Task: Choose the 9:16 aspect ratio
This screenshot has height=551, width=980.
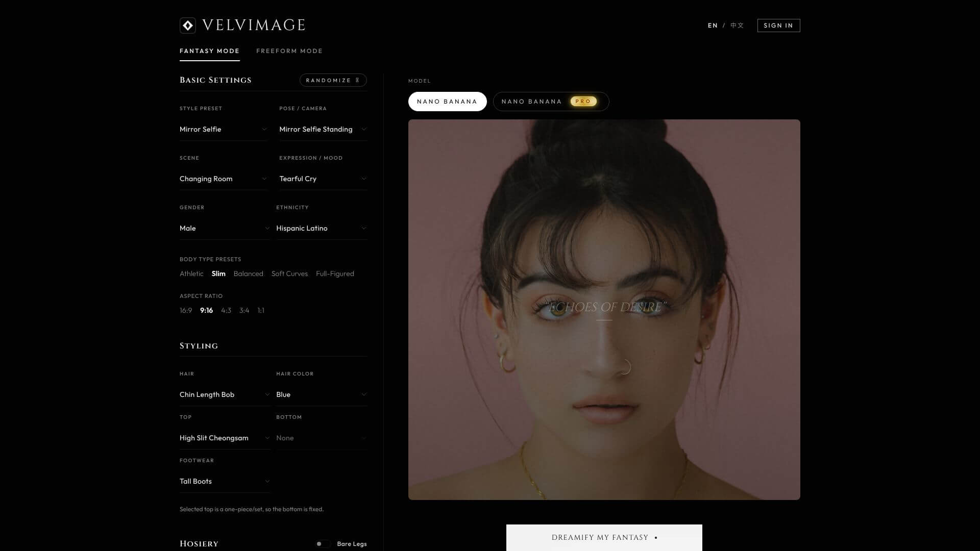Action: pos(206,311)
